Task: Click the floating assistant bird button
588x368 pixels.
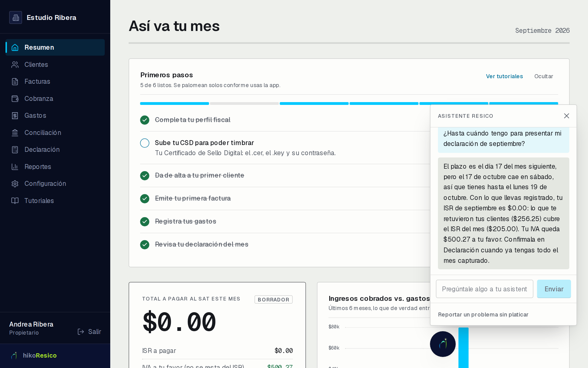Action: pos(443,344)
